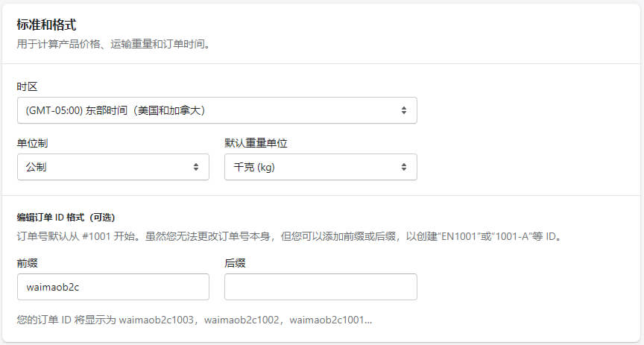Click the 时区 label
The image size is (644, 345).
(27, 86)
